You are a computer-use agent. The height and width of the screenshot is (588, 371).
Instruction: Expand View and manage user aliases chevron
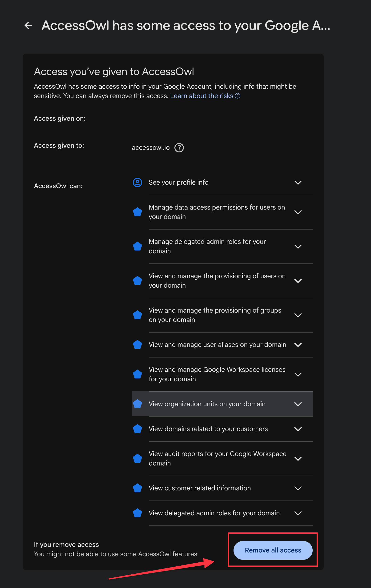point(298,345)
